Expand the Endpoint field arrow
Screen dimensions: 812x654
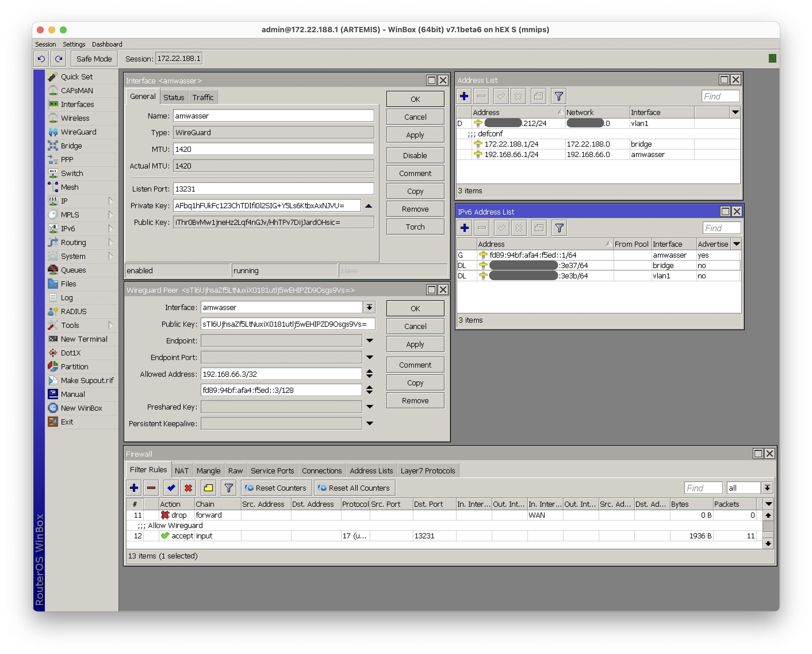pos(369,341)
